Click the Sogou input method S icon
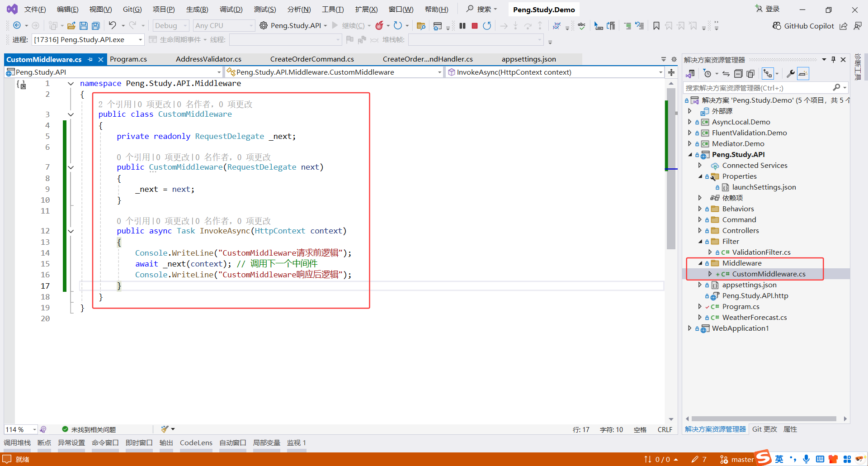The image size is (868, 466). click(764, 457)
